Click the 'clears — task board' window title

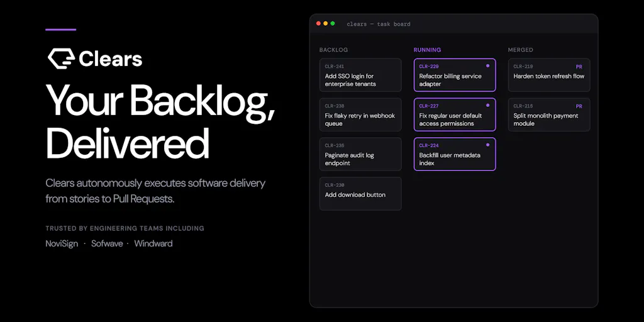378,24
